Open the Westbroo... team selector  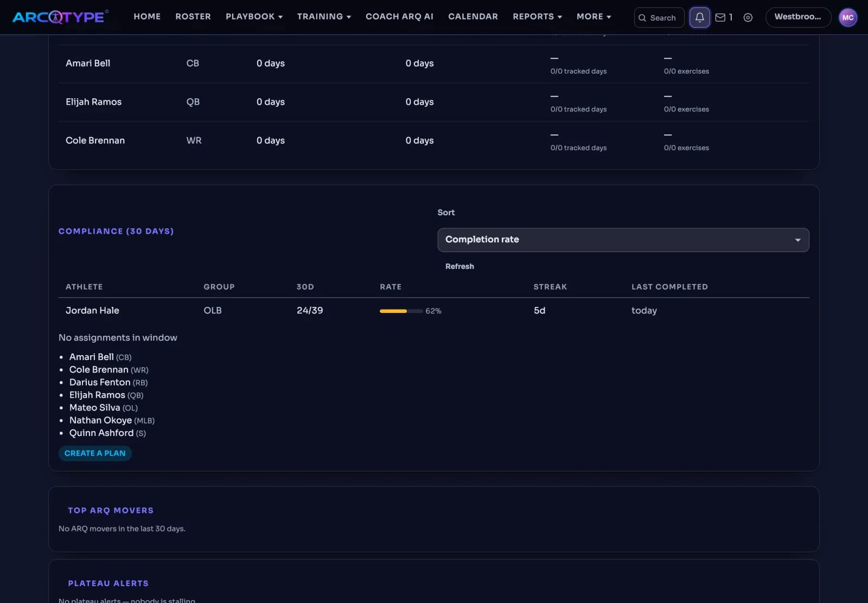pyautogui.click(x=798, y=17)
